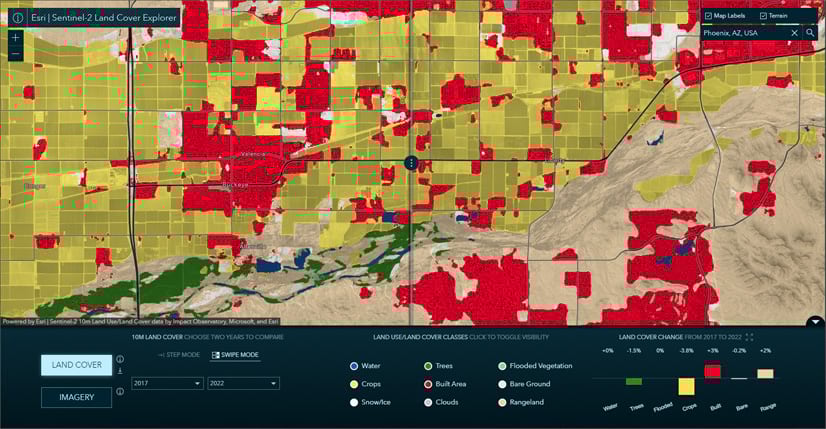Run search with magnifying glass icon

[x=810, y=33]
